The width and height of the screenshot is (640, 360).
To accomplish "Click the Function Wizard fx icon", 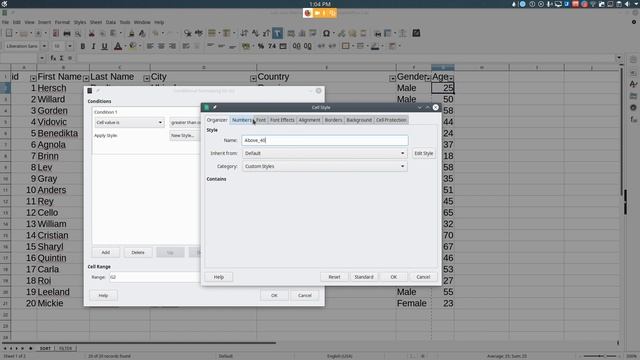I will click(x=53, y=58).
